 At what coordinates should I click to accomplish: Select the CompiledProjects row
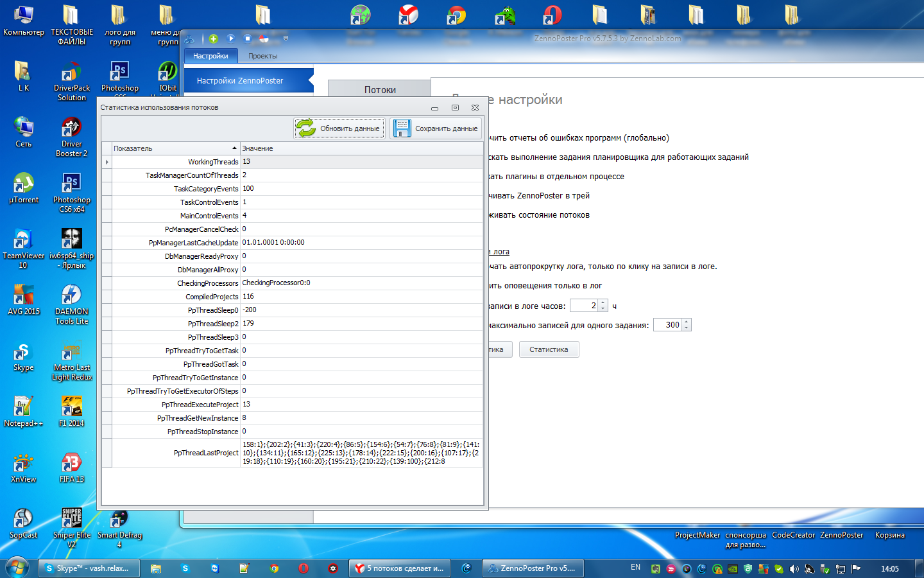pyautogui.click(x=293, y=297)
